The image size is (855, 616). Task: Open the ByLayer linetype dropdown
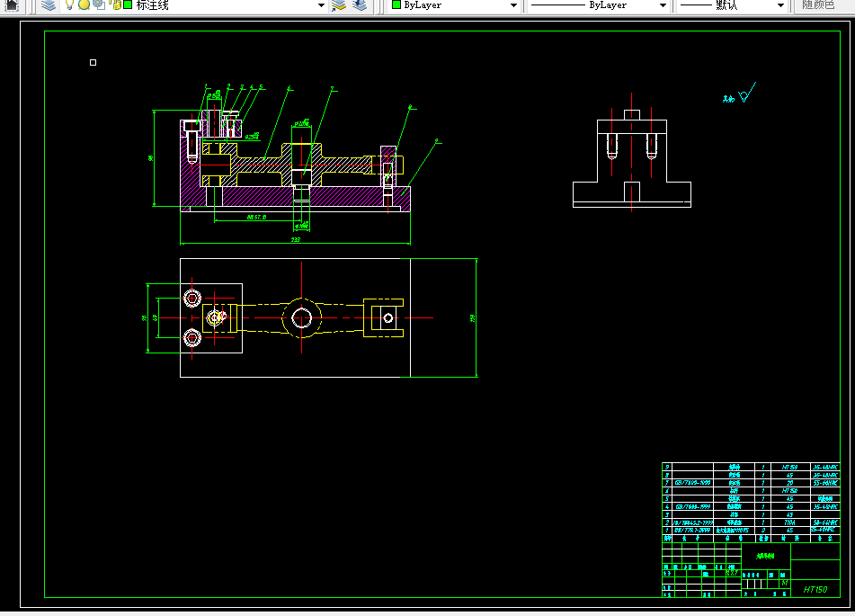[663, 5]
